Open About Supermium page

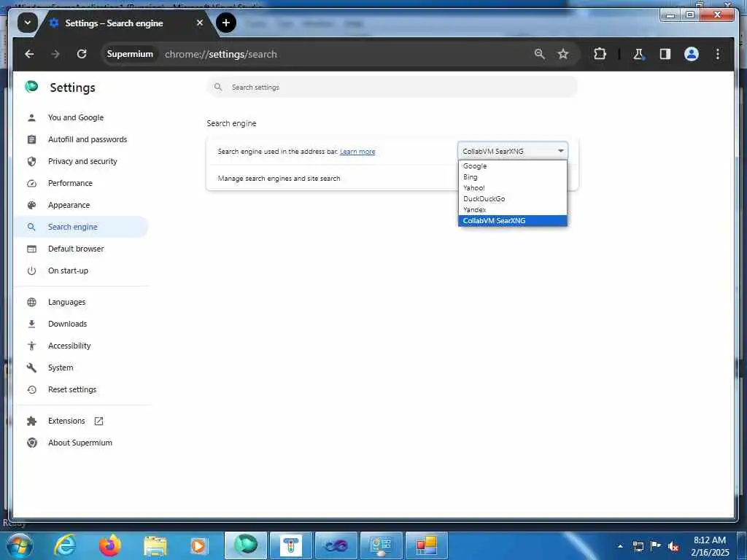80,443
